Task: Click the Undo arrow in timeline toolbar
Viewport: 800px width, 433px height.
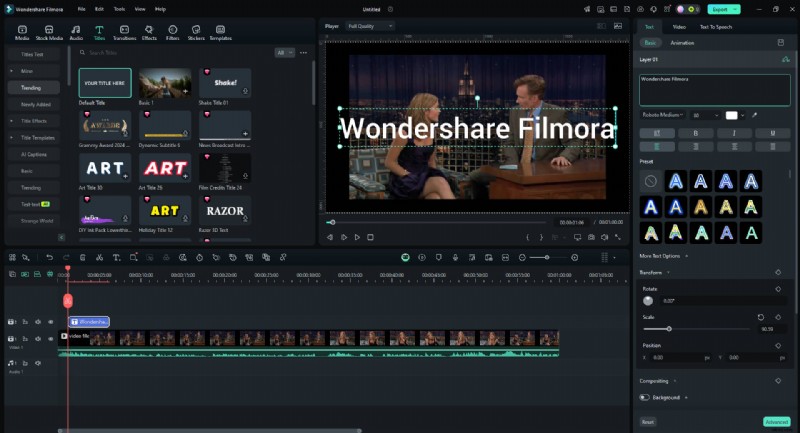Action: [50, 257]
